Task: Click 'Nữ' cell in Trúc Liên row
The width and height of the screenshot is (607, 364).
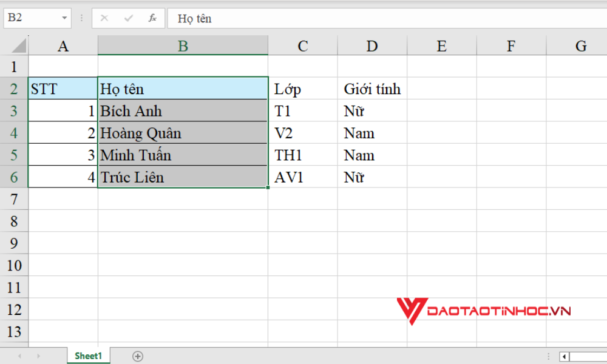Action: pos(372,177)
